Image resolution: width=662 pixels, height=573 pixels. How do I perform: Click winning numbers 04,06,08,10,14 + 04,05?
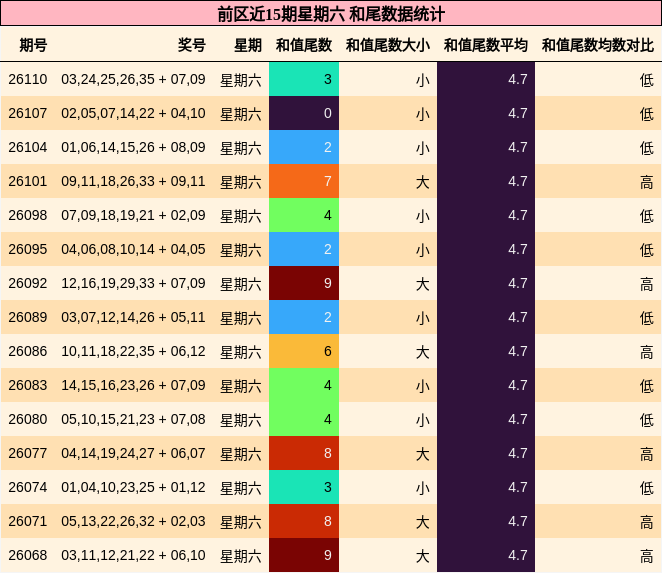[133, 249]
